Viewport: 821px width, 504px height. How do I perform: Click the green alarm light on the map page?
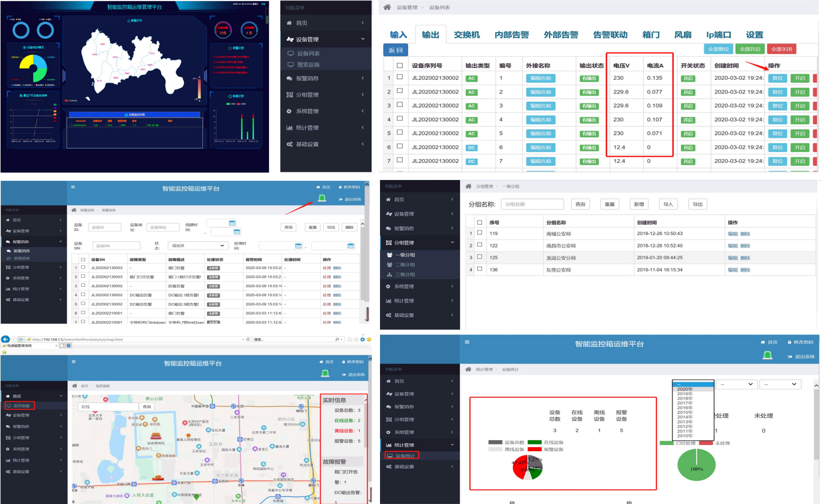(325, 373)
